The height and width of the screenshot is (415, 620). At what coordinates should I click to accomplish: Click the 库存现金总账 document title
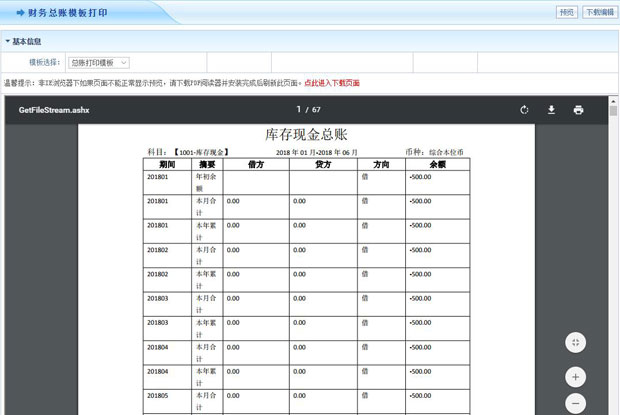pos(309,134)
